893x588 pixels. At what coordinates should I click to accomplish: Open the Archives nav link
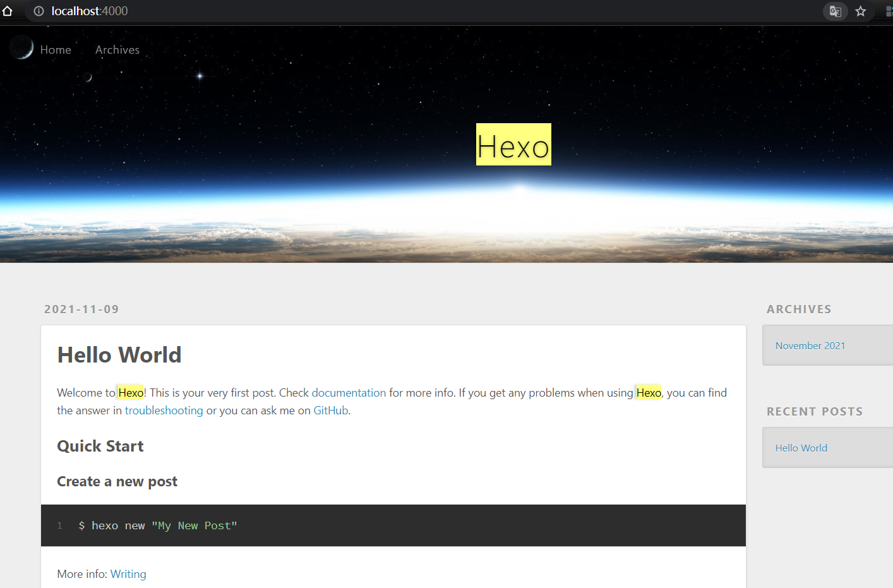point(117,50)
